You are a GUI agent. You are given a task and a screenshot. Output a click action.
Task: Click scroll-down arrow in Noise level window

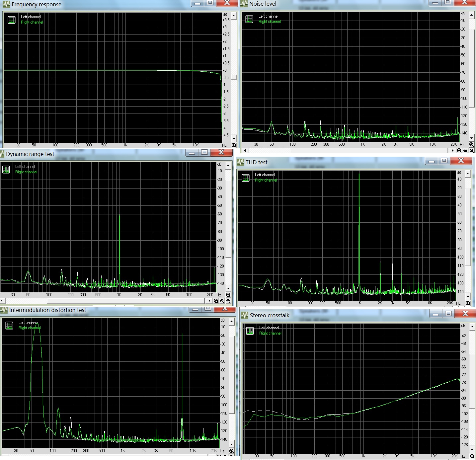click(x=472, y=138)
